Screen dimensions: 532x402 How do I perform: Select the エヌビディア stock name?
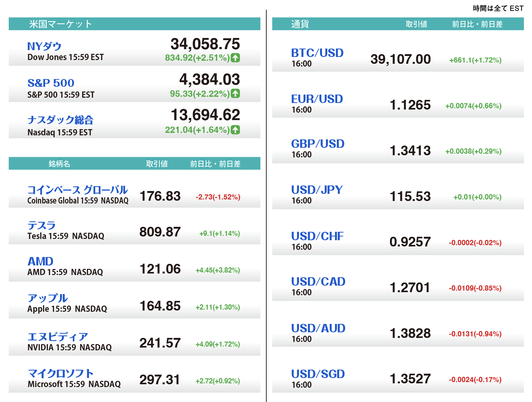[58, 337]
